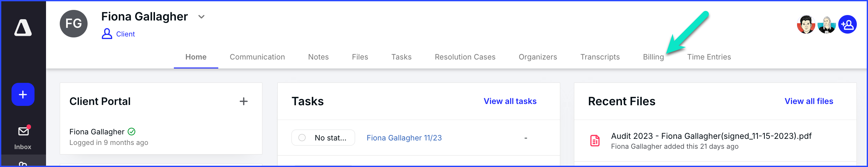
Task: Click the plus icon in Client Portal
Action: [x=244, y=101]
